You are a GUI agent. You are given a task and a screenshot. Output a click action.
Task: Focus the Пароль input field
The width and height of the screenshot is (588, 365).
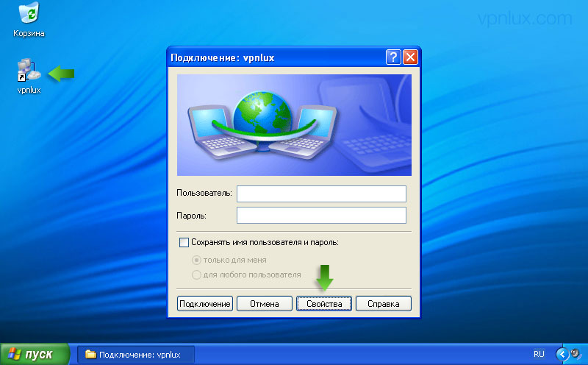tap(321, 215)
